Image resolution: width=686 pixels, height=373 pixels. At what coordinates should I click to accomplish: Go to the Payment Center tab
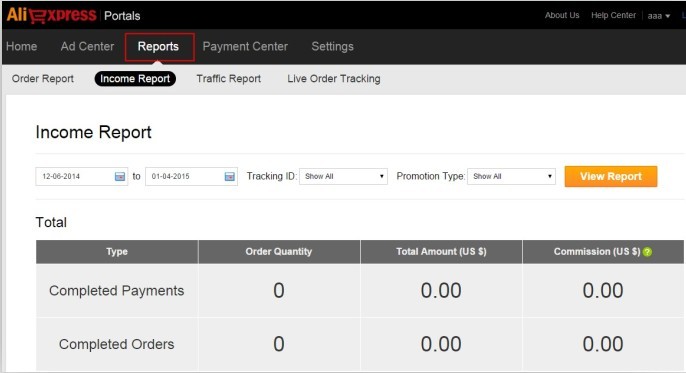[x=245, y=46]
